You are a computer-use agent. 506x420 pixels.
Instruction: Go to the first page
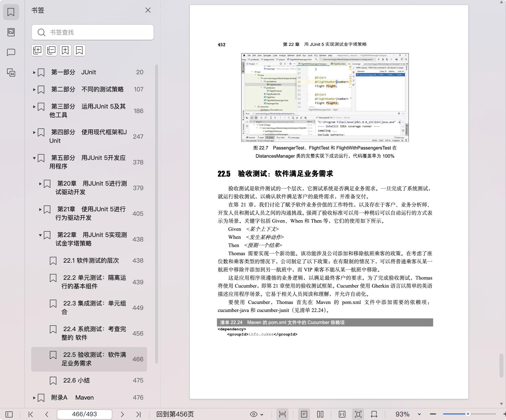pos(31,414)
